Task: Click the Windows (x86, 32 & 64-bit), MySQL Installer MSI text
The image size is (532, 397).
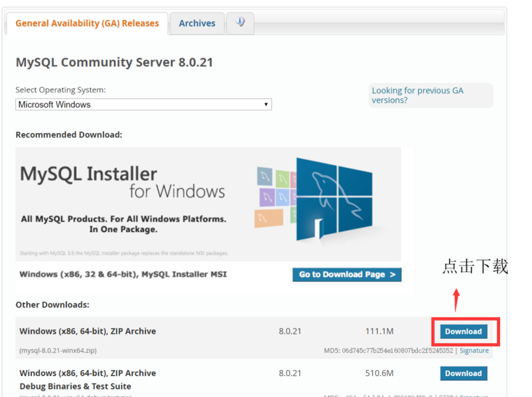Action: tap(123, 274)
